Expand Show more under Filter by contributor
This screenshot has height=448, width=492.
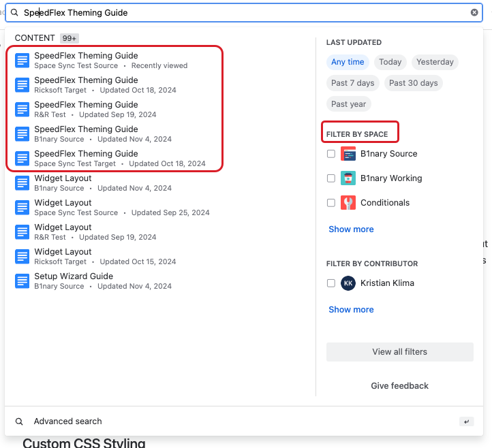351,309
